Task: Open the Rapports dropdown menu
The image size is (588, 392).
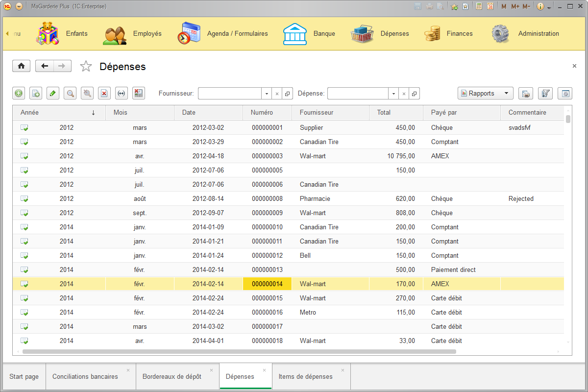Action: pyautogui.click(x=485, y=93)
